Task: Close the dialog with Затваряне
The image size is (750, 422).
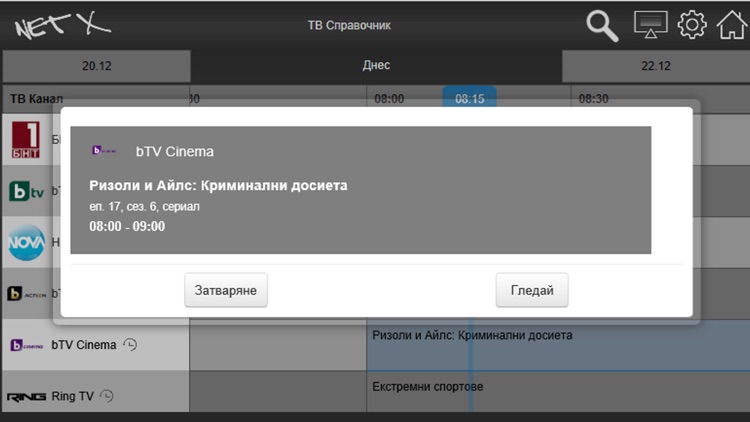Action: 226,290
